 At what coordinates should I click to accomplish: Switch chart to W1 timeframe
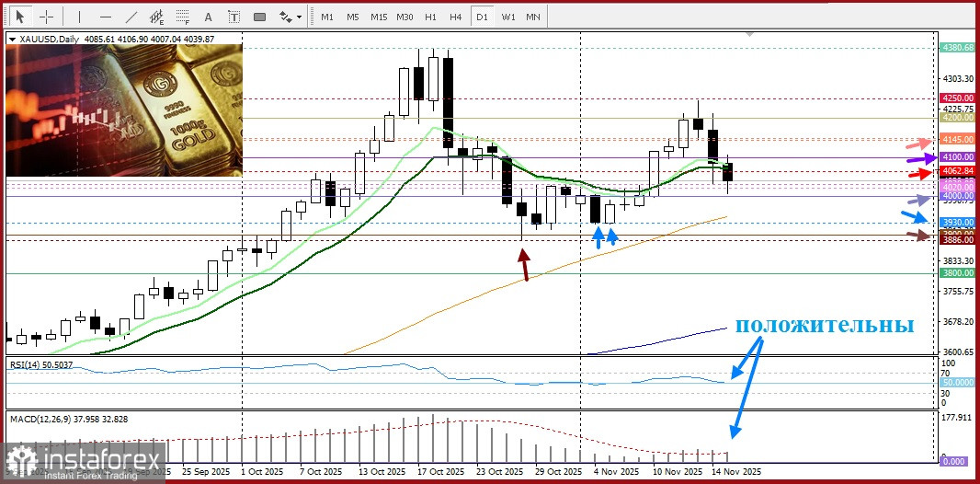(x=507, y=17)
